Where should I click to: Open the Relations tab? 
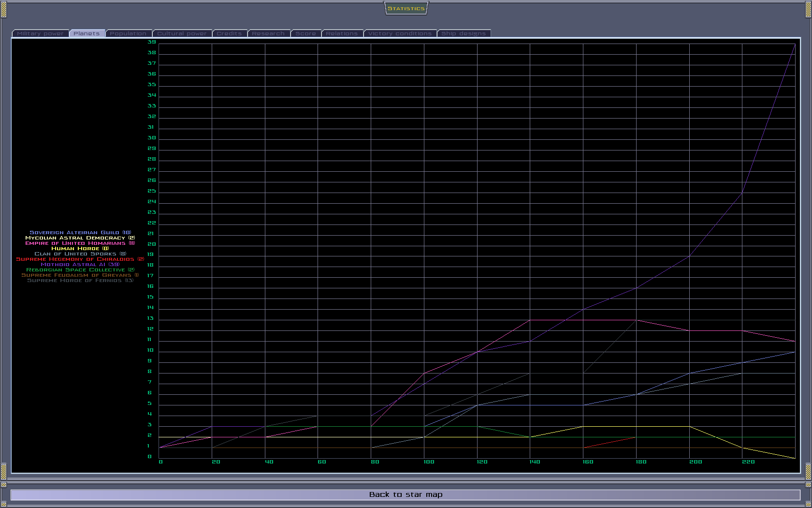[x=342, y=33]
